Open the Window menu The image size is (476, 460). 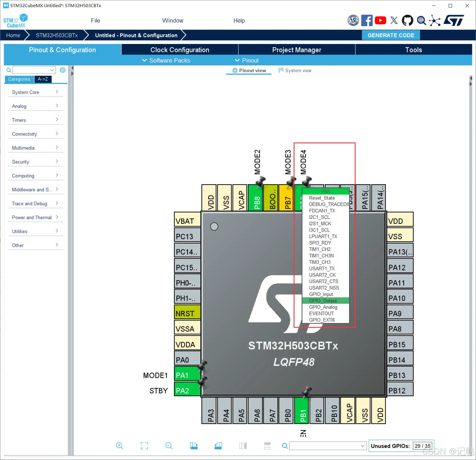pyautogui.click(x=173, y=21)
